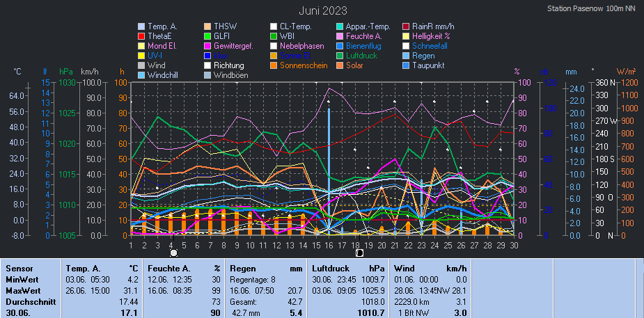Click the tall blue rain bar on day 16
The width and height of the screenshot is (644, 318).
329,171
